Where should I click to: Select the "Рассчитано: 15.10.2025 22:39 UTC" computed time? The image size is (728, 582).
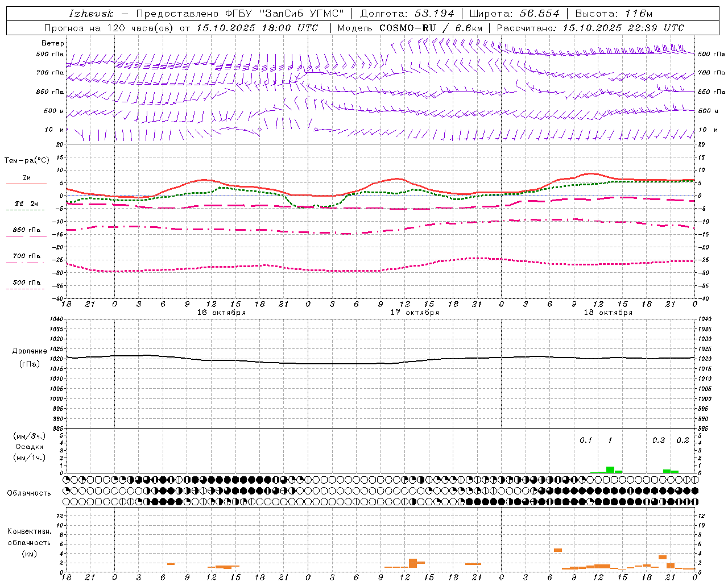(590, 28)
